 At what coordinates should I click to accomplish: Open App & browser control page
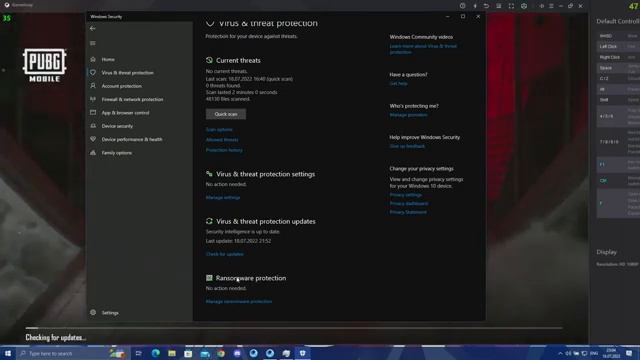pos(125,113)
